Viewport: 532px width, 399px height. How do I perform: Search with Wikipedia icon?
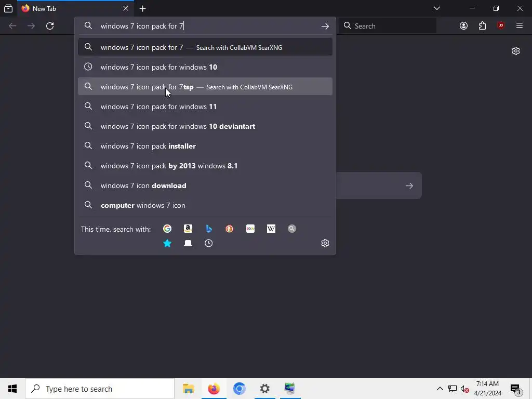(x=271, y=229)
